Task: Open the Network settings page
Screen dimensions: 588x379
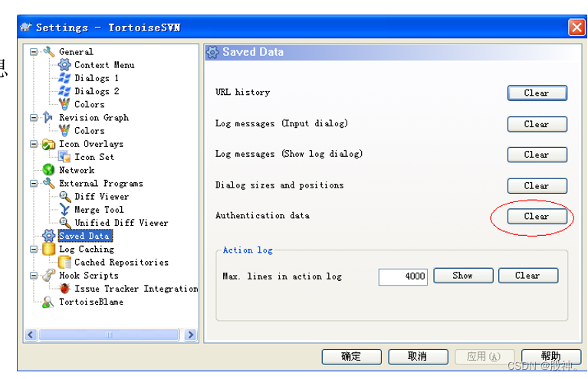Action: [77, 170]
